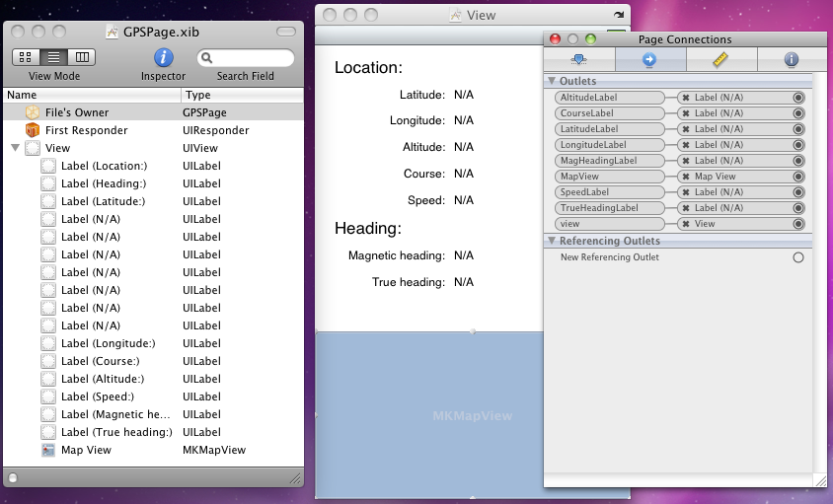833x504 pixels.
Task: Select File's Owner cube icon
Action: [x=33, y=112]
